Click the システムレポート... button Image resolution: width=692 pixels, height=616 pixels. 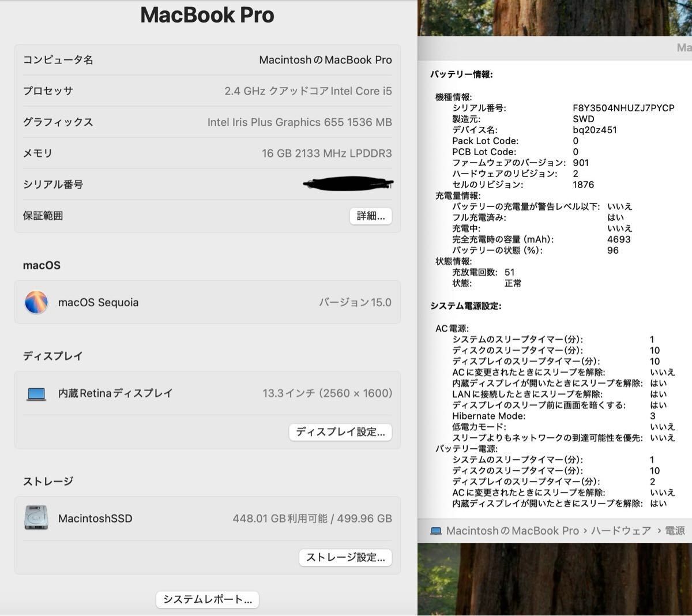pyautogui.click(x=207, y=599)
